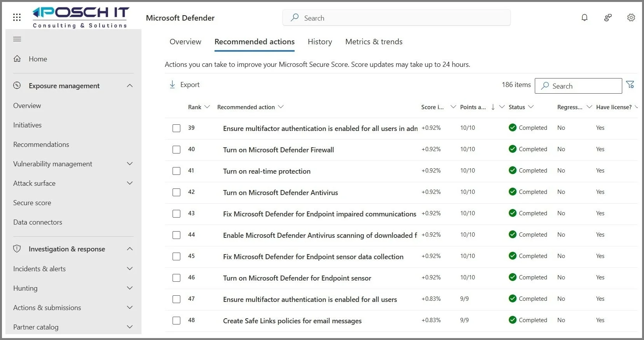
Task: Click the '+0.83%' score for rank 47
Action: 431,298
